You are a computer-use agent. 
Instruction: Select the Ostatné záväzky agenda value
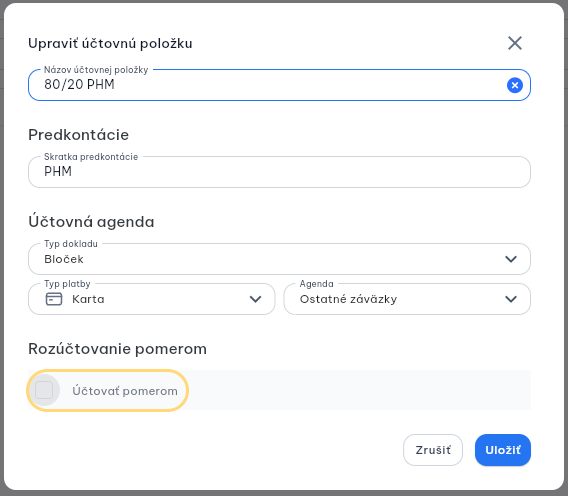348,299
